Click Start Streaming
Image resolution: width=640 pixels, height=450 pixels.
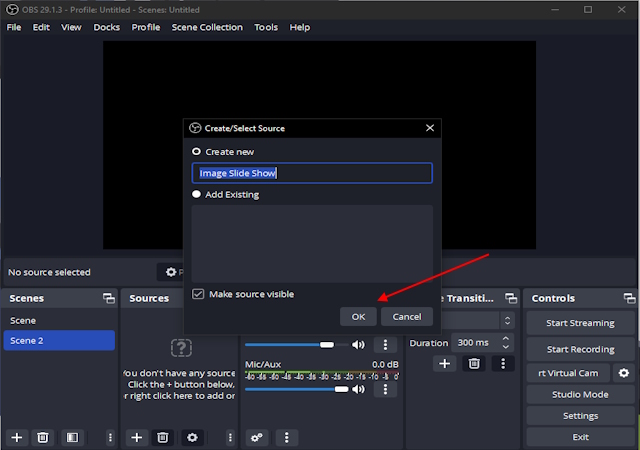pos(580,323)
